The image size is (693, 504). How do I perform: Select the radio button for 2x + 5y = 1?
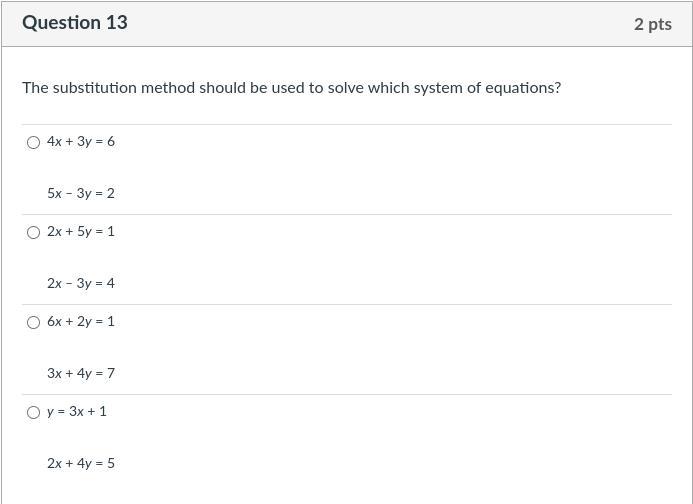click(x=33, y=232)
